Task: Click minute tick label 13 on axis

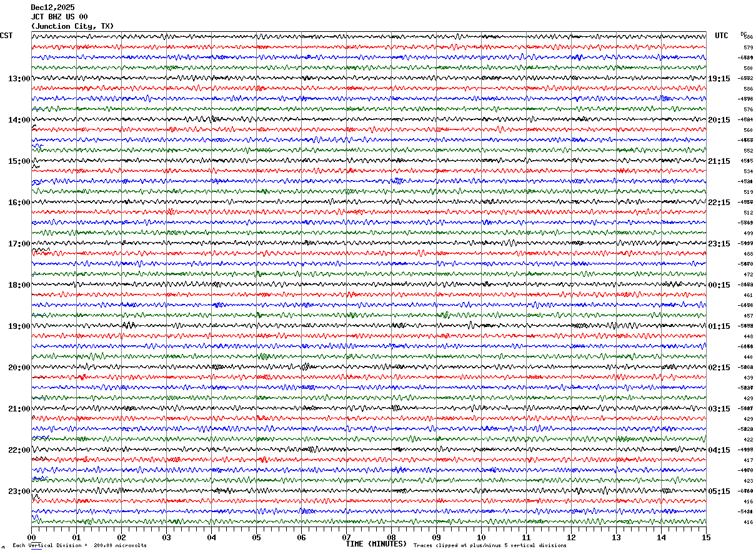Action: [617, 537]
